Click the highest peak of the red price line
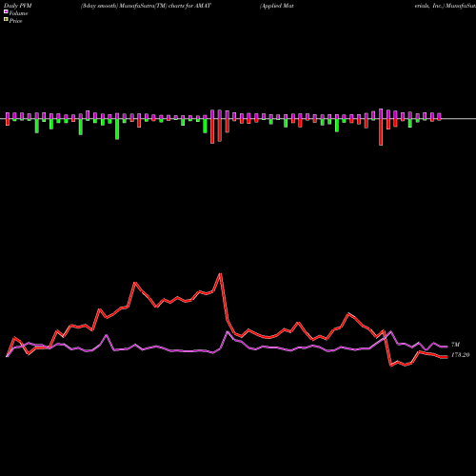 point(220,274)
